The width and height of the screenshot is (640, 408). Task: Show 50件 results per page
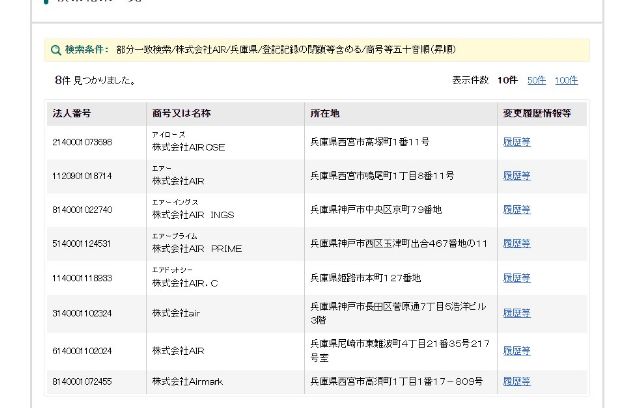536,80
